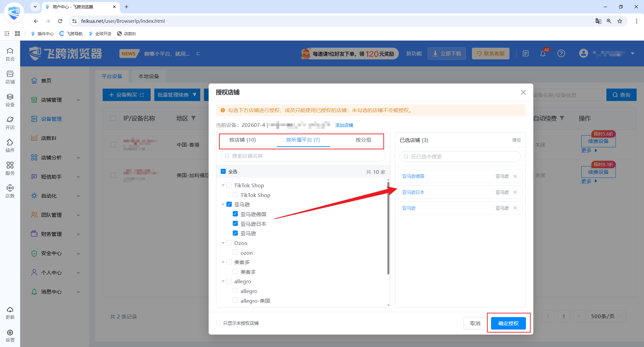Remove 亚马逊 from selected stores list
The height and width of the screenshot is (347, 644).
(515, 208)
